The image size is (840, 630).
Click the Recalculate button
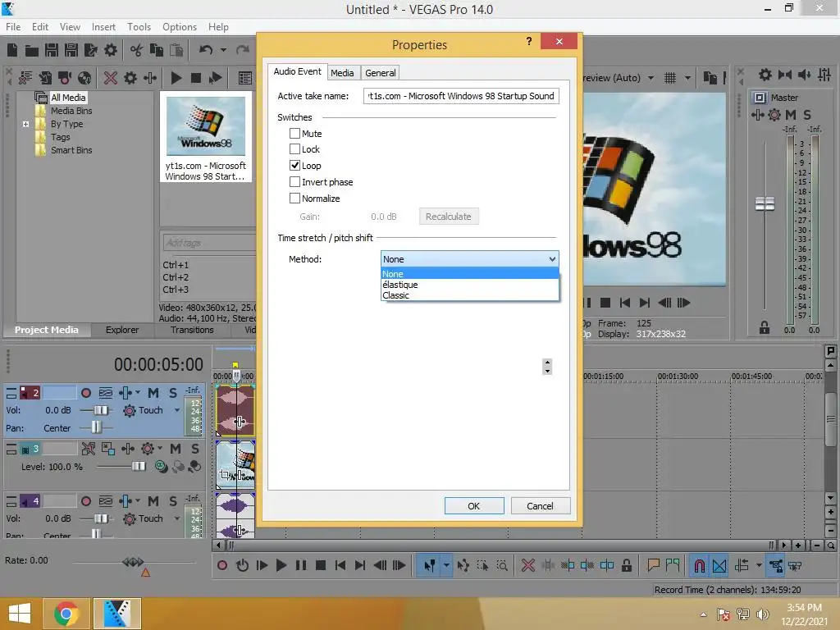pos(449,217)
